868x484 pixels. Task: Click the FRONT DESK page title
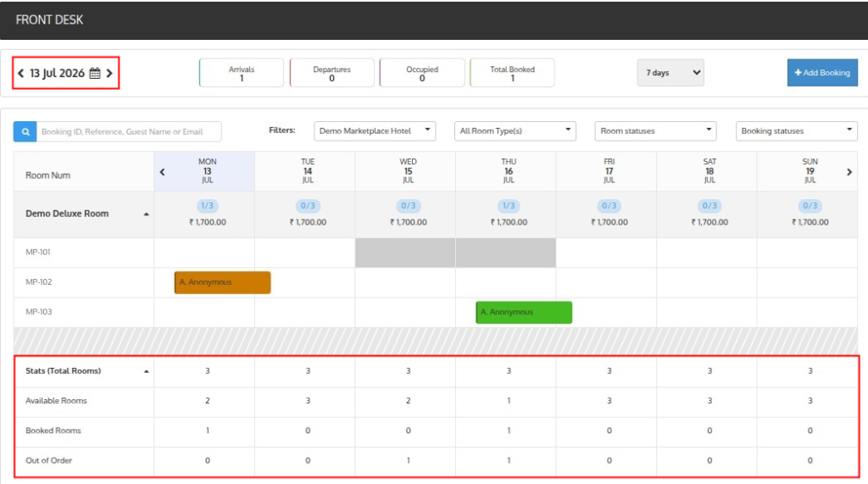pos(49,20)
